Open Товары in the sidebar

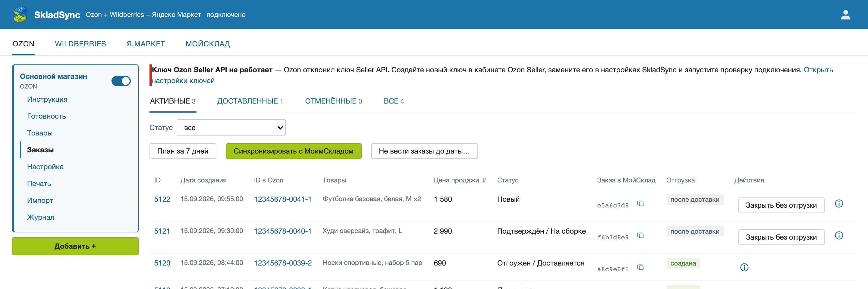tap(40, 133)
